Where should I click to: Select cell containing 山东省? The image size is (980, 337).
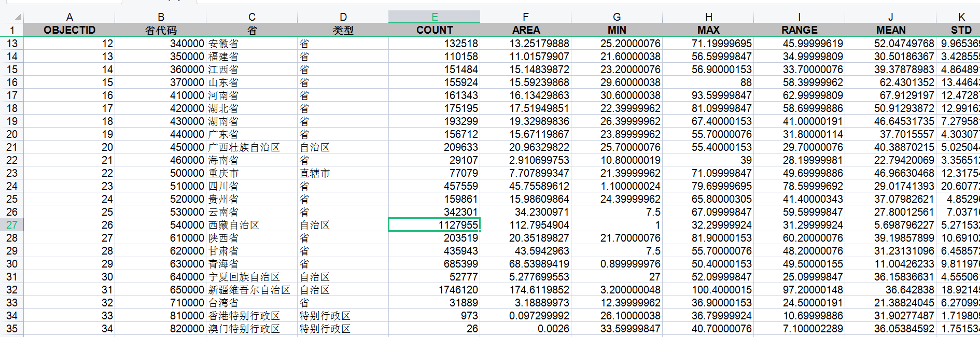click(252, 82)
